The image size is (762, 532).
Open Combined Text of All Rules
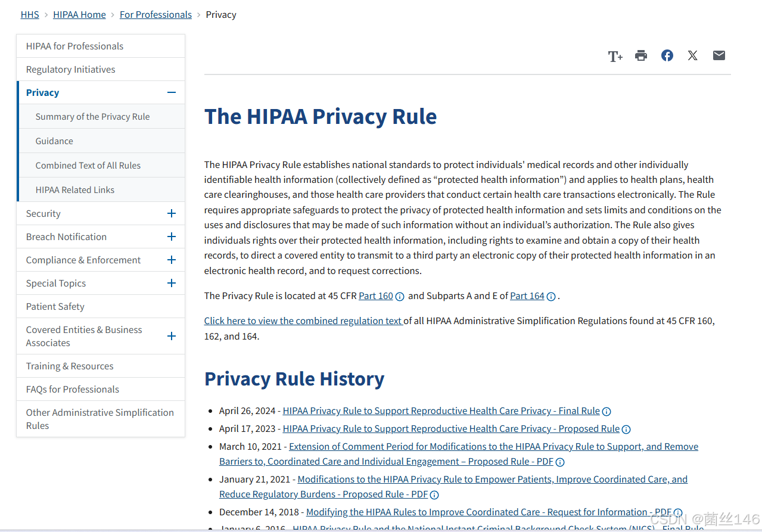pyautogui.click(x=102, y=166)
